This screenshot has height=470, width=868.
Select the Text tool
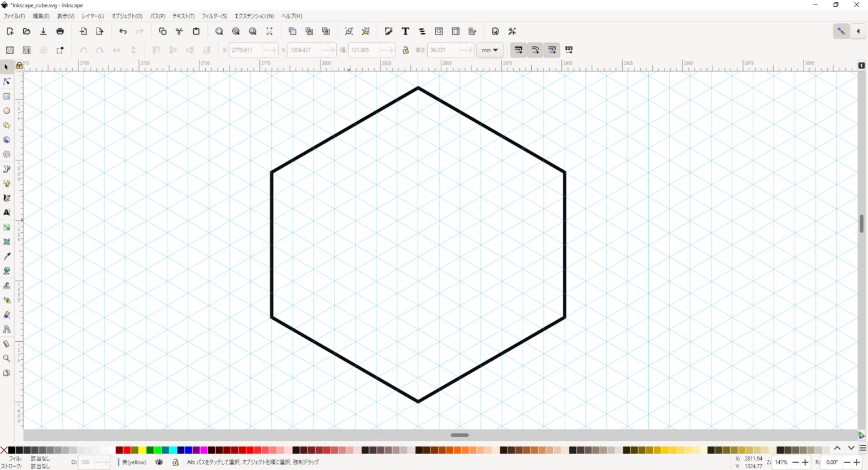point(7,212)
